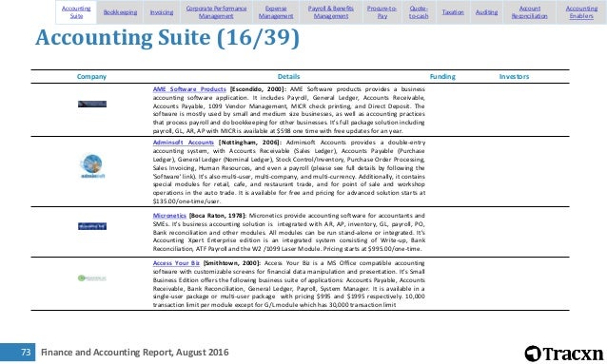607x364 pixels.
Task: Open Payroll & Benefits Management tab
Action: tap(331, 12)
